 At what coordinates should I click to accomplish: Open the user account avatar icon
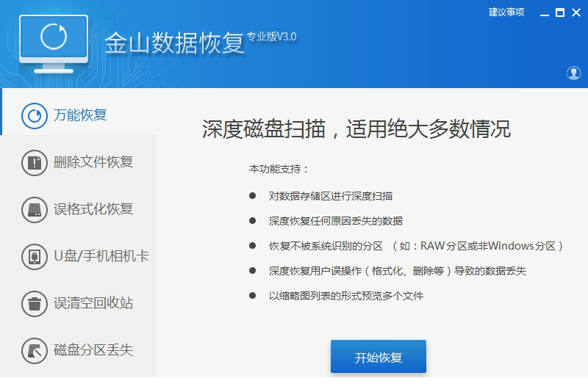[x=573, y=73]
